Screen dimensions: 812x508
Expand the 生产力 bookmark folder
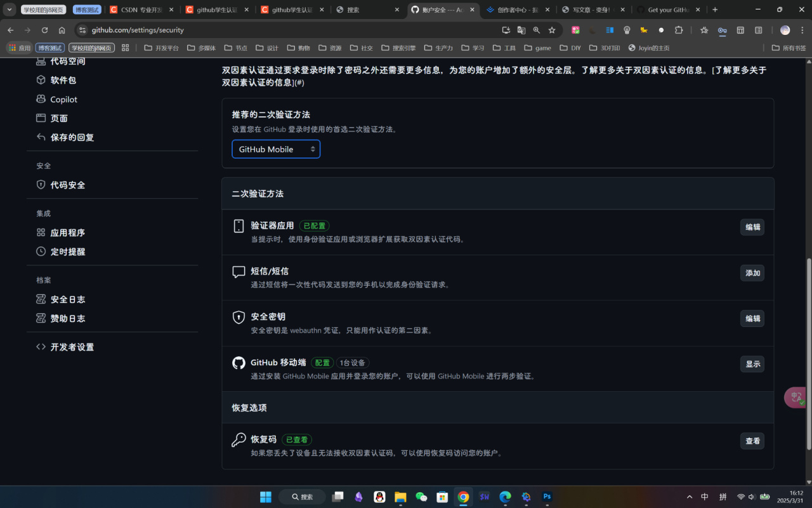pyautogui.click(x=439, y=48)
